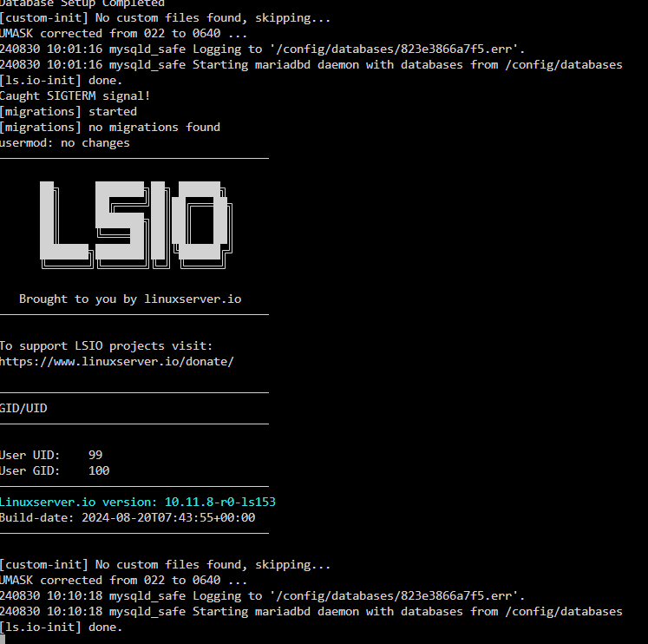Click 'To support LSIO projects visit:' line
The height and width of the screenshot is (644, 648).
106,346
